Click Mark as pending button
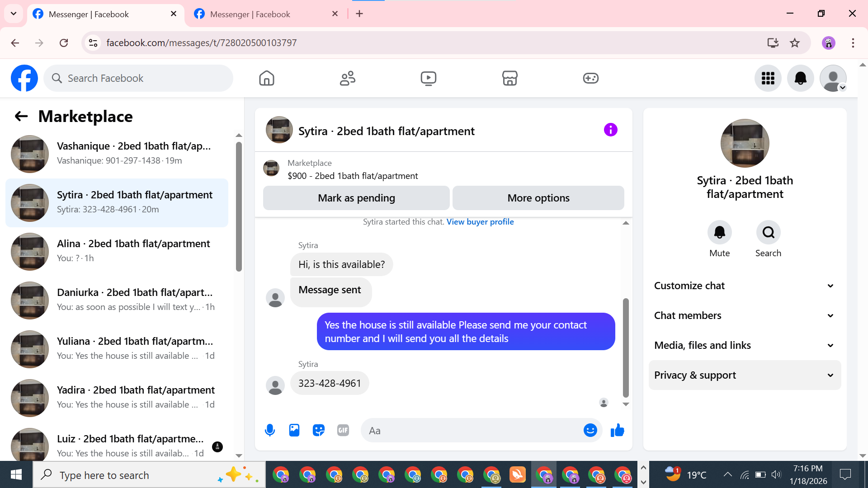This screenshot has height=488, width=868. pyautogui.click(x=356, y=198)
